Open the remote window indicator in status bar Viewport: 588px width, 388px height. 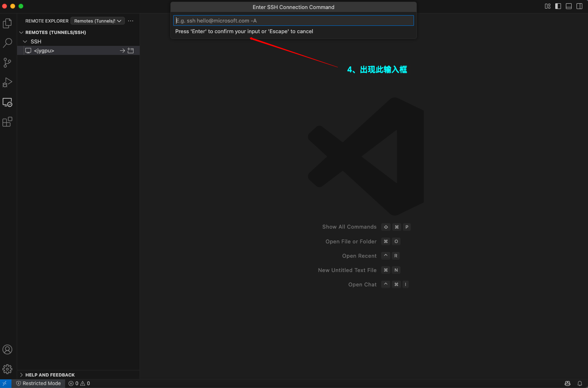click(5, 383)
